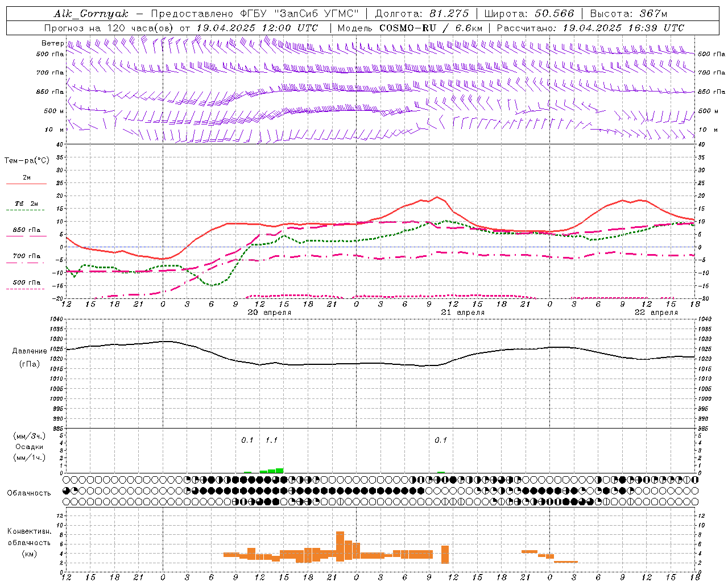Click the Широта: 50.566 header field
Image resolution: width=728 pixels, height=582 pixels.
[530, 14]
